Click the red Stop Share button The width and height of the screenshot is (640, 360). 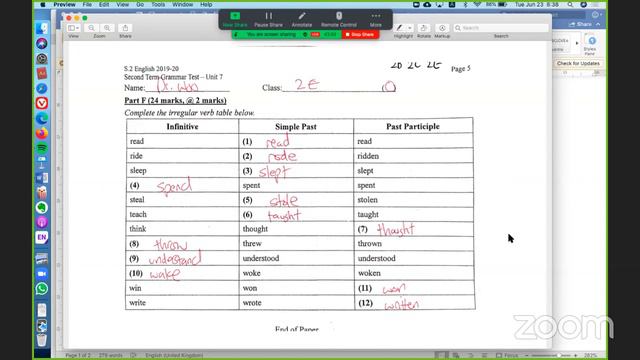360,34
